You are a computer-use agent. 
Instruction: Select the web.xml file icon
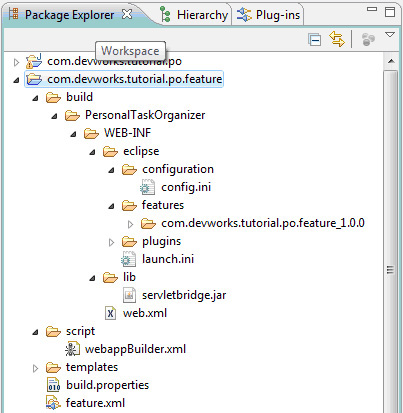tap(110, 313)
